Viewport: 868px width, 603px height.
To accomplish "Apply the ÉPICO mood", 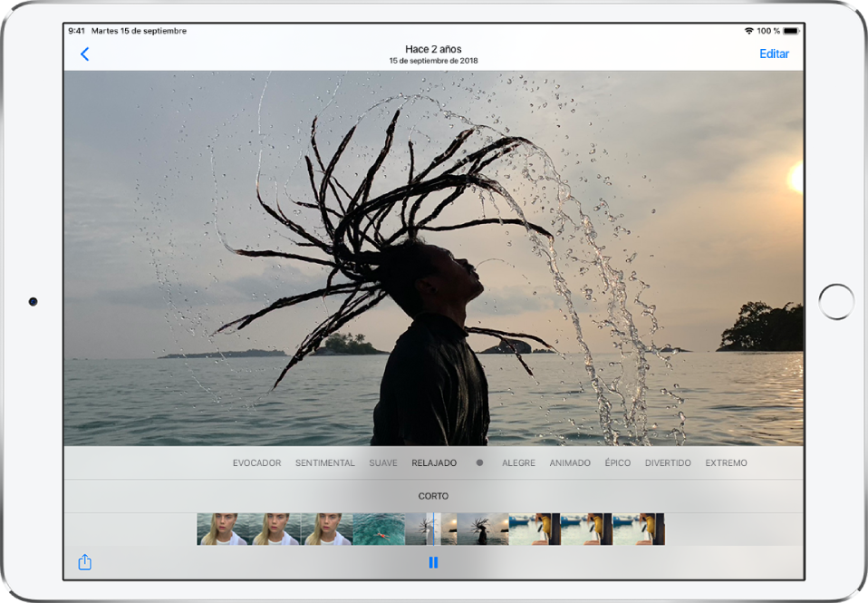I will tap(617, 463).
